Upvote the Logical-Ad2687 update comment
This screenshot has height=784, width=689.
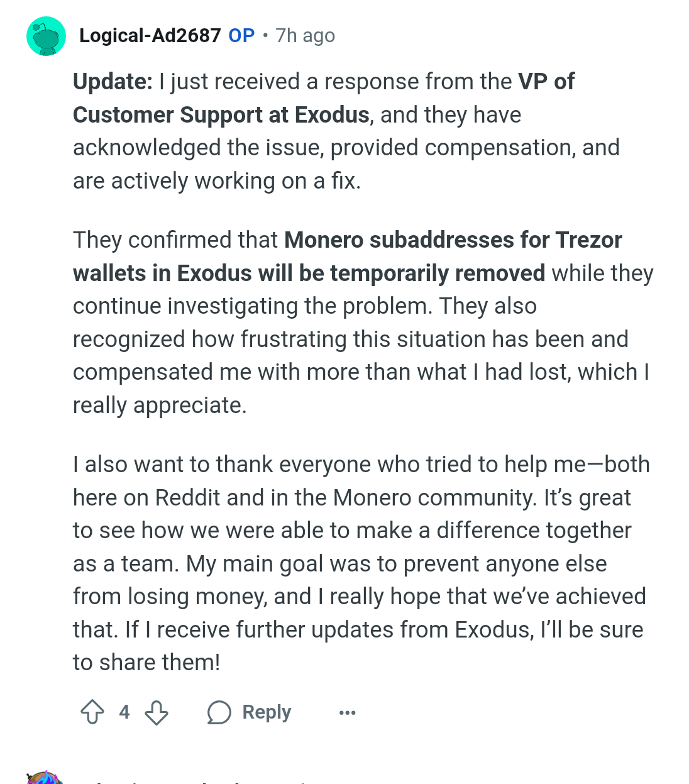pos(92,712)
